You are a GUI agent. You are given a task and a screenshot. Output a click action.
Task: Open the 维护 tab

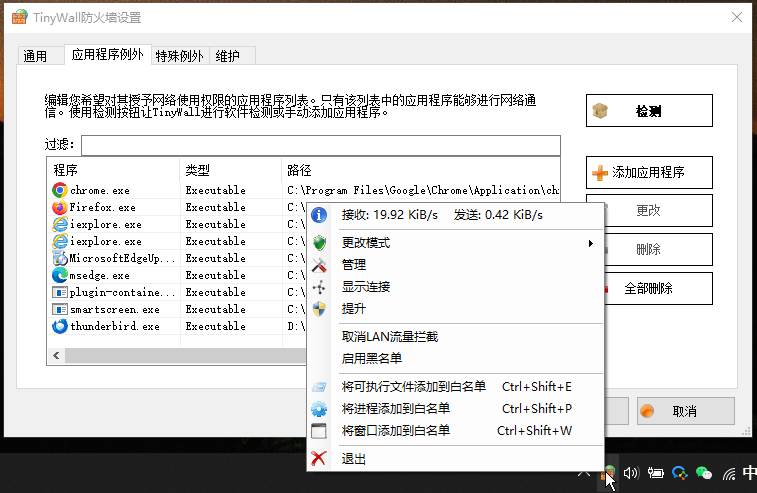[x=227, y=56]
